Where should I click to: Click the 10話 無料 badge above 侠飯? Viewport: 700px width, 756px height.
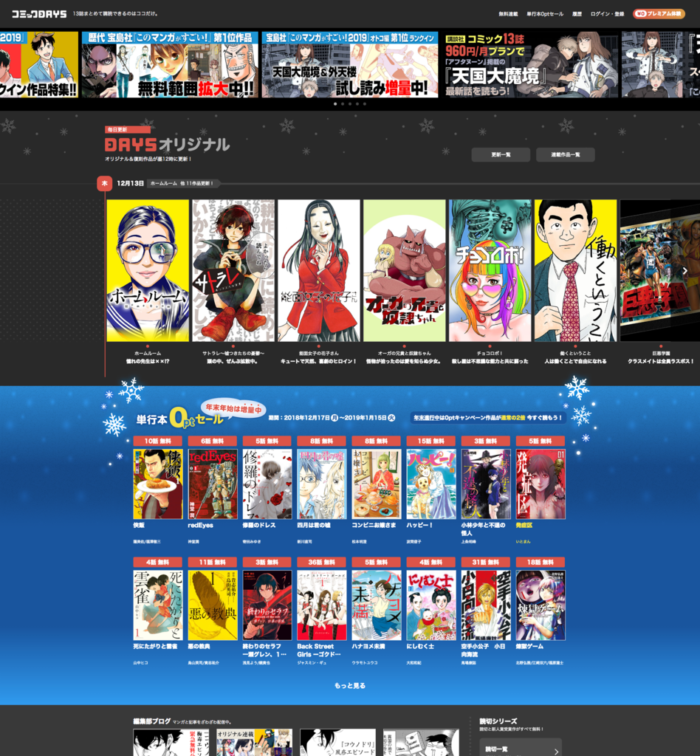pyautogui.click(x=157, y=441)
